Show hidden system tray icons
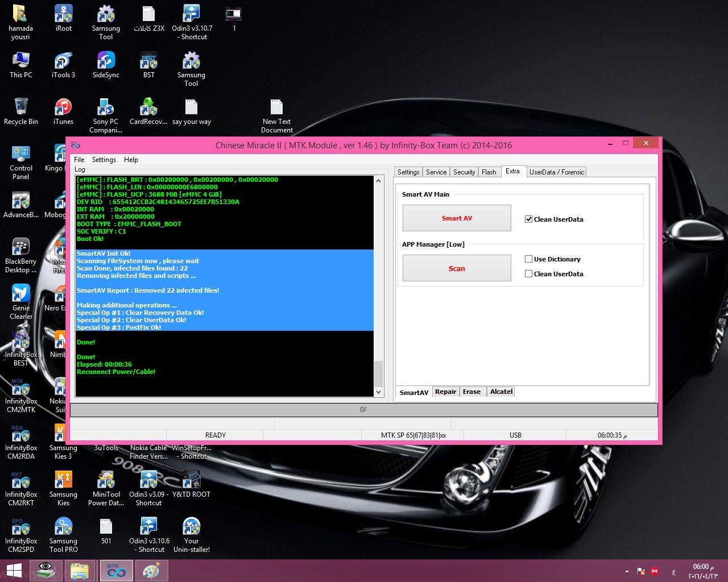 click(627, 571)
